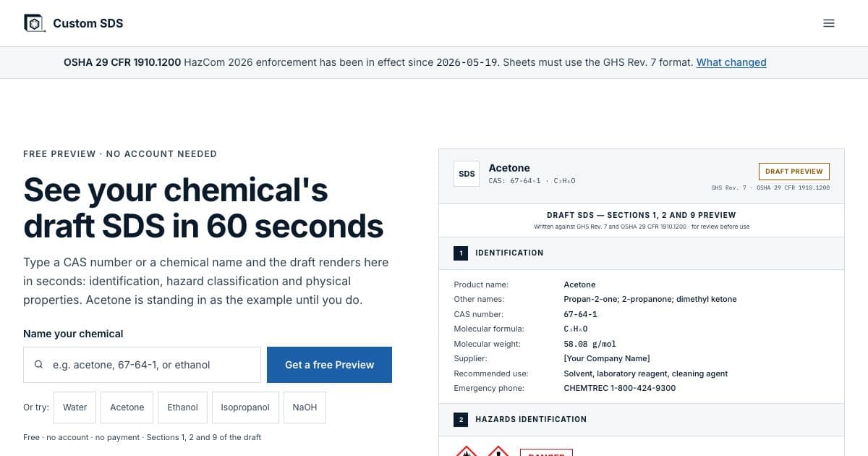868x456 pixels.
Task: Click the Custom SDS logo icon
Action: pos(34,23)
